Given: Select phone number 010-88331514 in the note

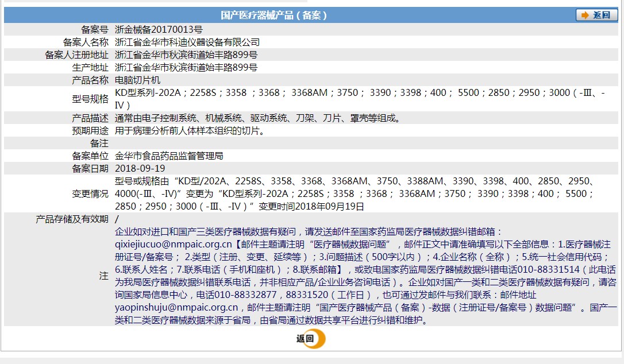Looking at the screenshot, I should click(548, 270).
